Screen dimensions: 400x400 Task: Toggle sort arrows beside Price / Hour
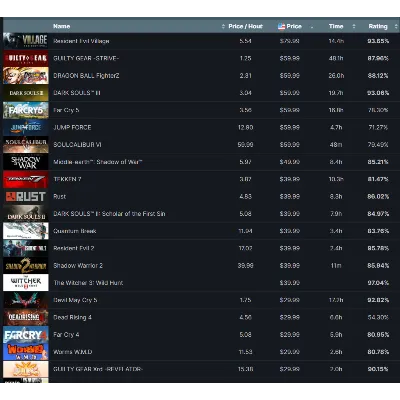point(223,26)
